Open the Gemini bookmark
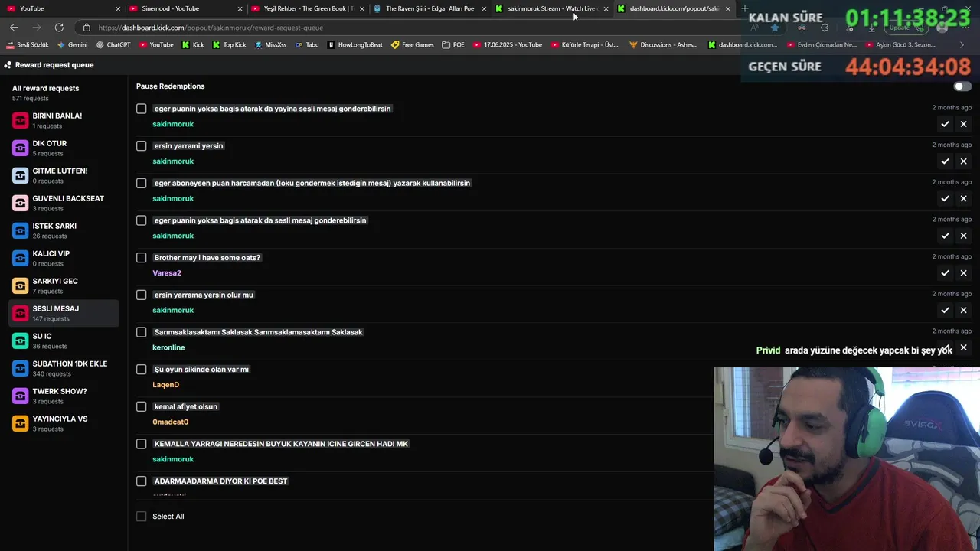Viewport: 980px width, 551px height. (73, 44)
